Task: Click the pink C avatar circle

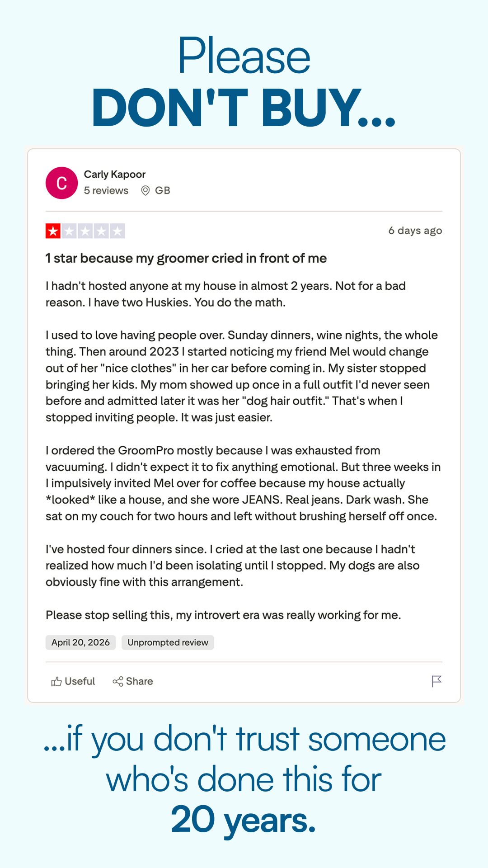Action: 62,183
